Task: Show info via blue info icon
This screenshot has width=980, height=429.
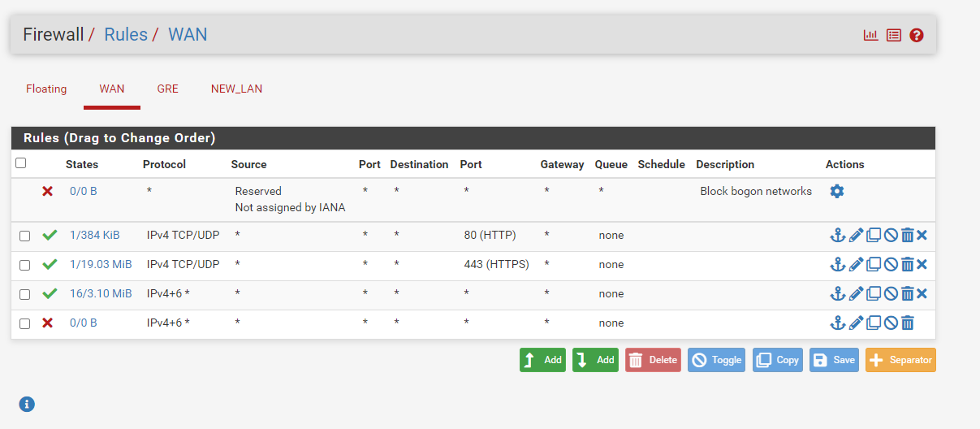Action: click(x=27, y=404)
